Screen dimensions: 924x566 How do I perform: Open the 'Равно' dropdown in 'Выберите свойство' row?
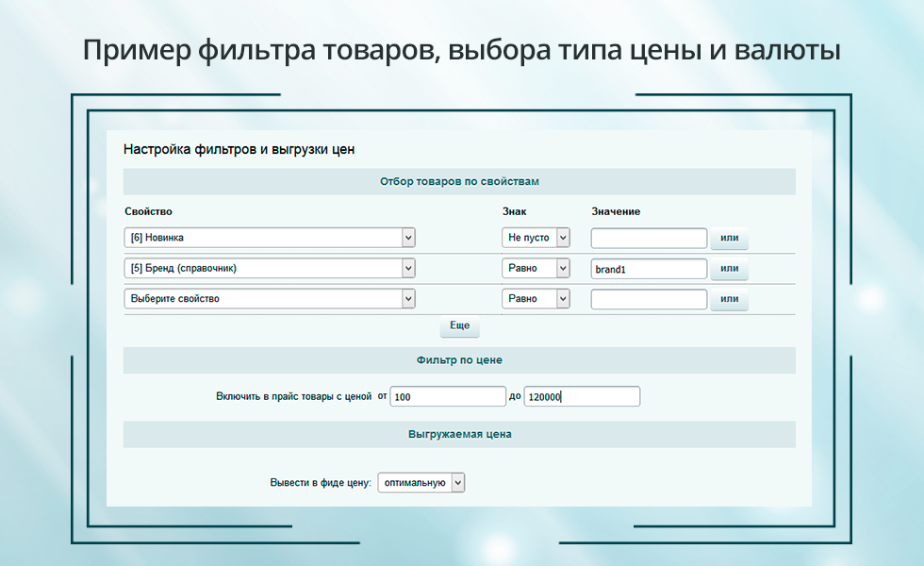tap(536, 299)
